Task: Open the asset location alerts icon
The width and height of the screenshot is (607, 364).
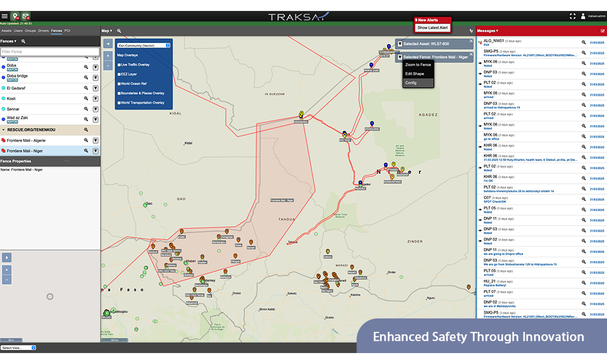Action: [15, 16]
